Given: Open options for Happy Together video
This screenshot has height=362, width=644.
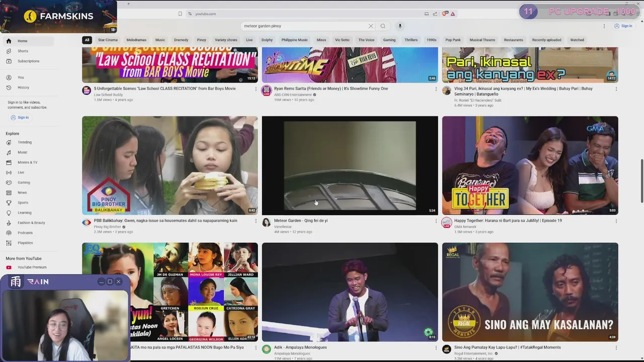Looking at the screenshot, I should pyautogui.click(x=616, y=221).
